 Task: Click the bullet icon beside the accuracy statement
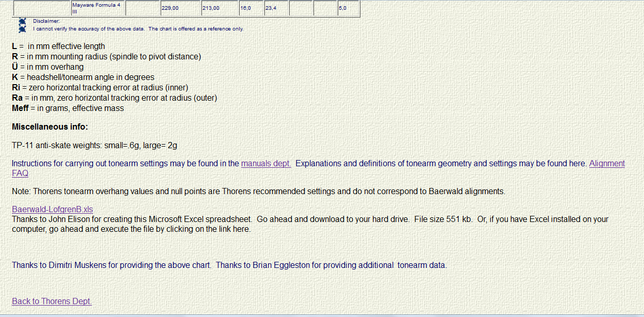[x=22, y=29]
